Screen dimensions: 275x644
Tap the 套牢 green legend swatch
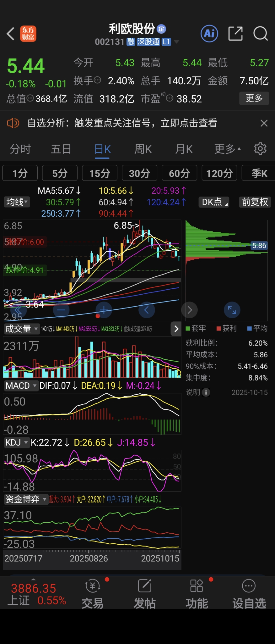pos(188,329)
